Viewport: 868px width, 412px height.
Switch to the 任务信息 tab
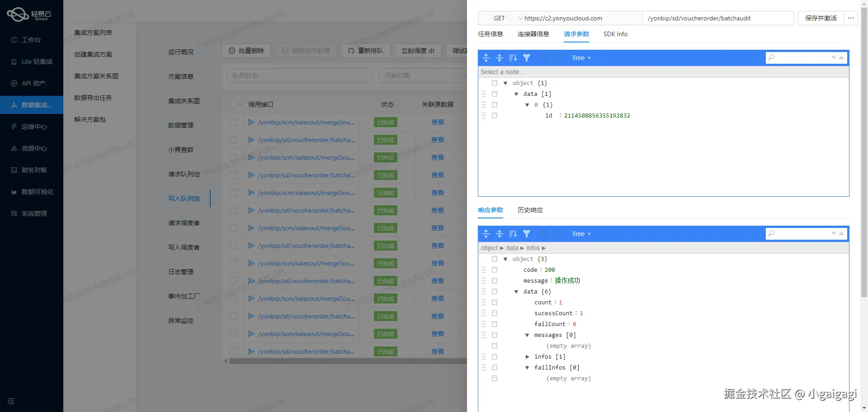click(491, 34)
